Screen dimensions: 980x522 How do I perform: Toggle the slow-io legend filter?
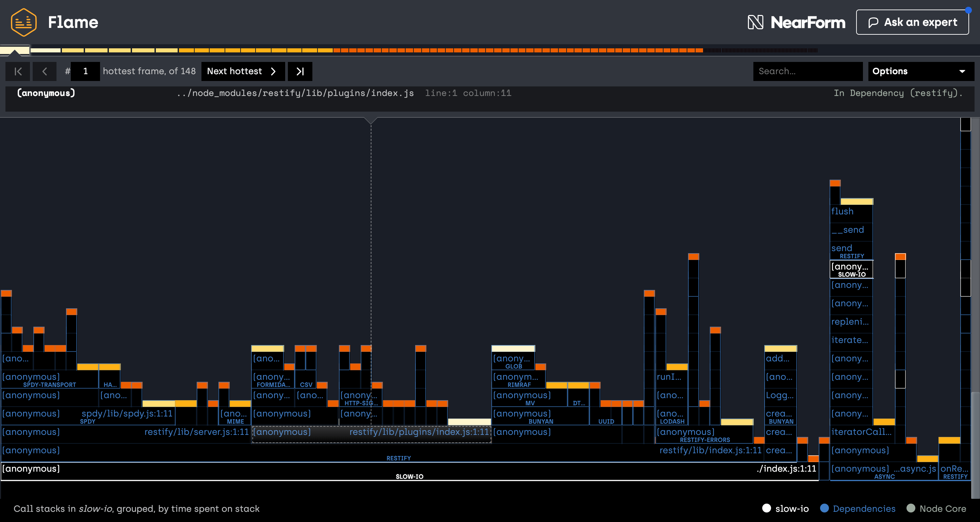[x=785, y=508]
